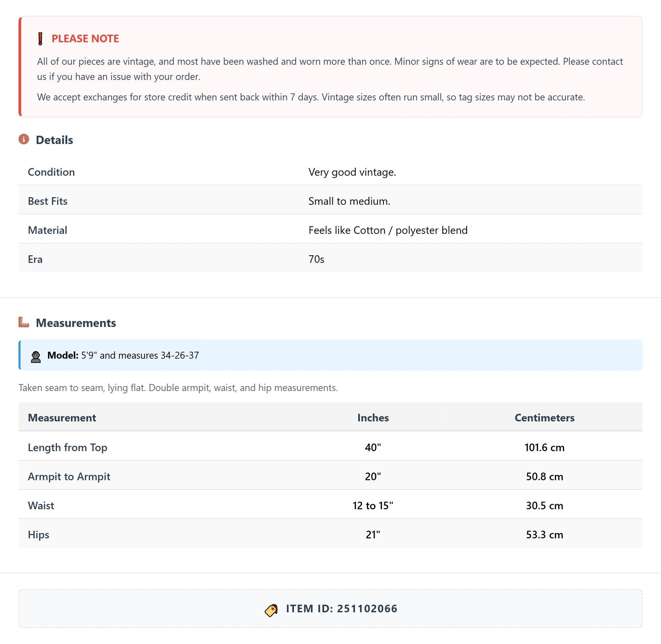This screenshot has width=661, height=644.
Task: Click the Details info circle icon
Action: click(24, 139)
